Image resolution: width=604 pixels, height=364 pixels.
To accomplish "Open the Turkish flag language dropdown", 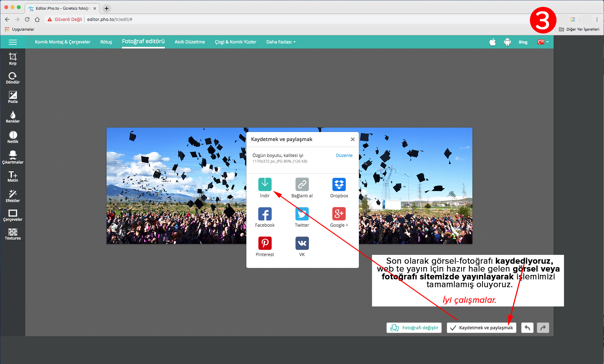I will [x=543, y=42].
